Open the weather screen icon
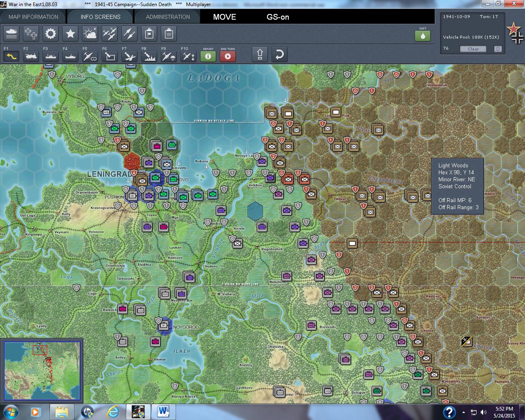This screenshot has height=420, width=525. (90, 34)
